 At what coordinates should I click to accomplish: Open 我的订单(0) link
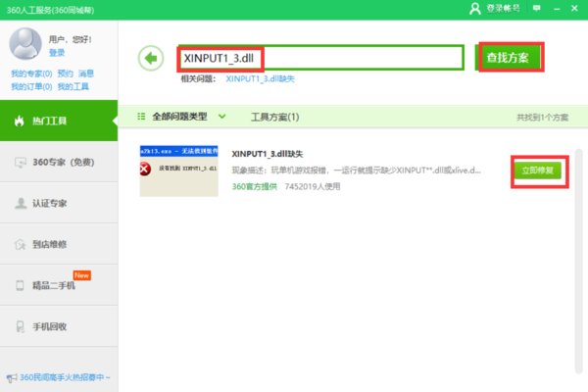point(31,86)
